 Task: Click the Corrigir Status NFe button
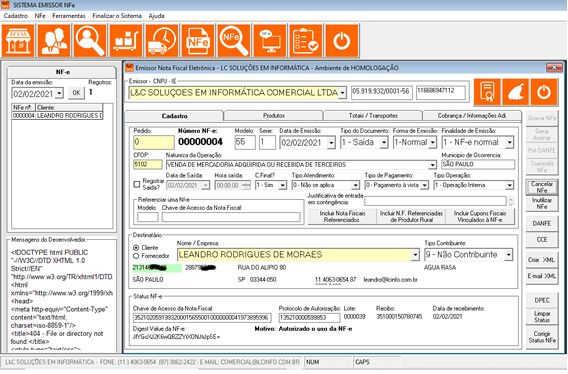pyautogui.click(x=542, y=337)
